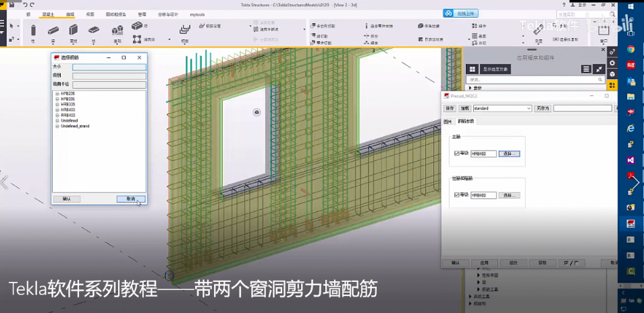Image resolution: width=644 pixels, height=313 pixels.
Task: Expand the HPB235 first tree node
Action: [x=57, y=94]
